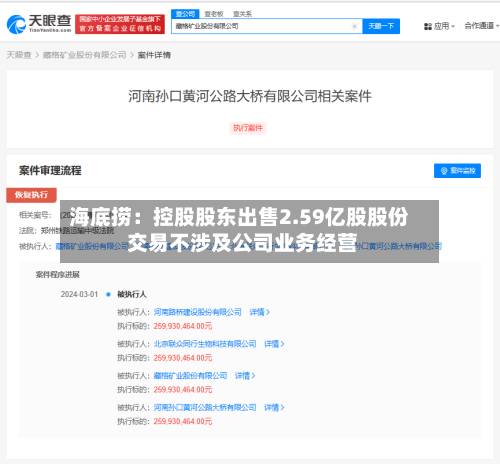The image size is (500, 464).
Task: Click the title 河南孙口黄河公路大桥有限公司相关案件
Action: [250, 96]
